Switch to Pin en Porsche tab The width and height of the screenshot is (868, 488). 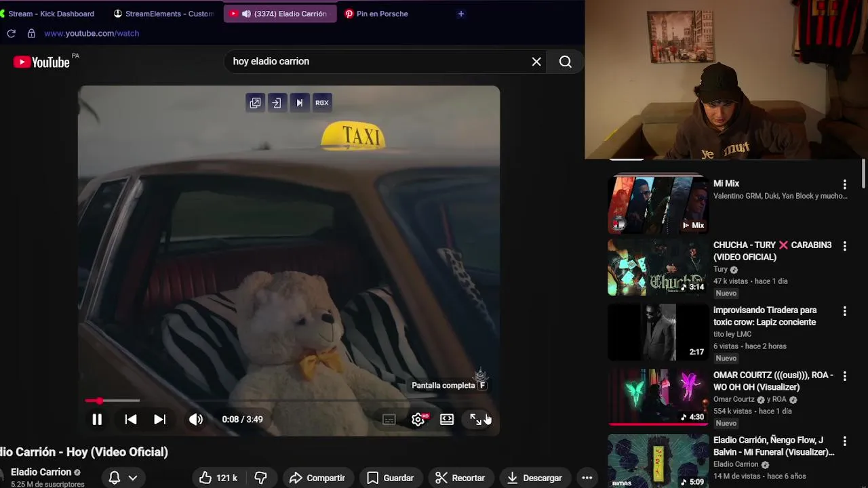pyautogui.click(x=376, y=14)
